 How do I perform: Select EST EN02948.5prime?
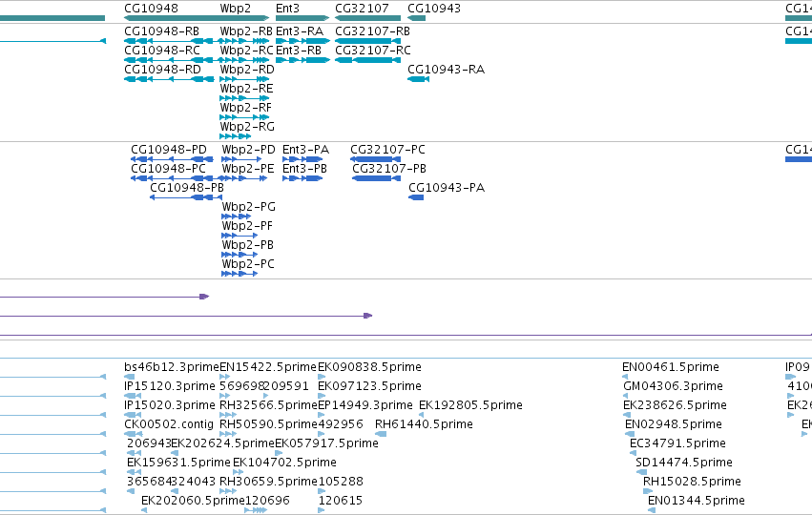point(674,424)
